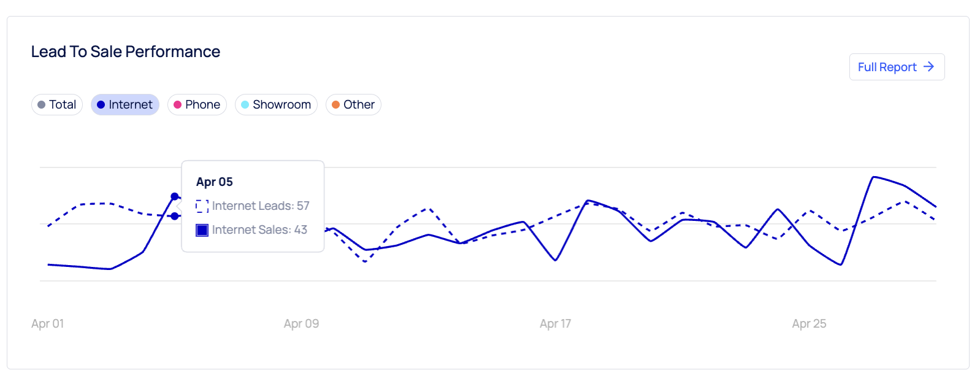Viewport: 980px width, 378px height.
Task: Click the Apr 05 tooltip header
Action: click(214, 182)
